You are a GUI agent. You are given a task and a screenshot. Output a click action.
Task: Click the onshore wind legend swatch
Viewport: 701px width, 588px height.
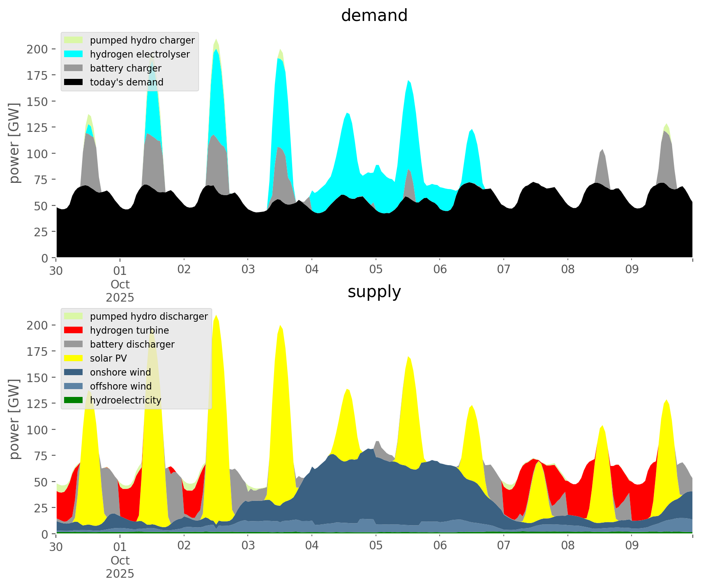click(x=74, y=372)
